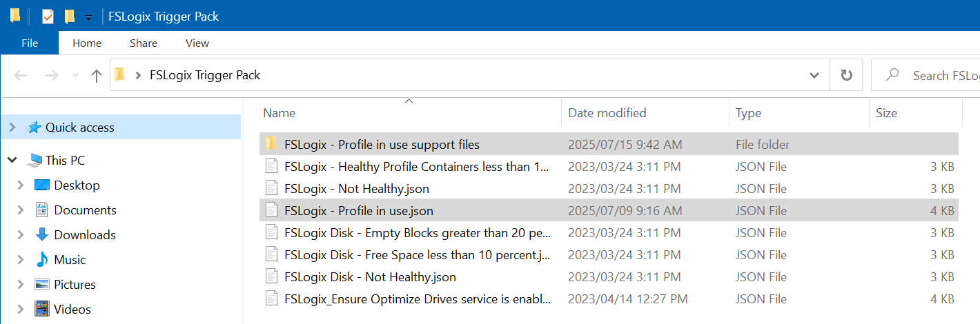980x324 pixels.
Task: Go back with the Back arrow
Action: pyautogui.click(x=21, y=75)
